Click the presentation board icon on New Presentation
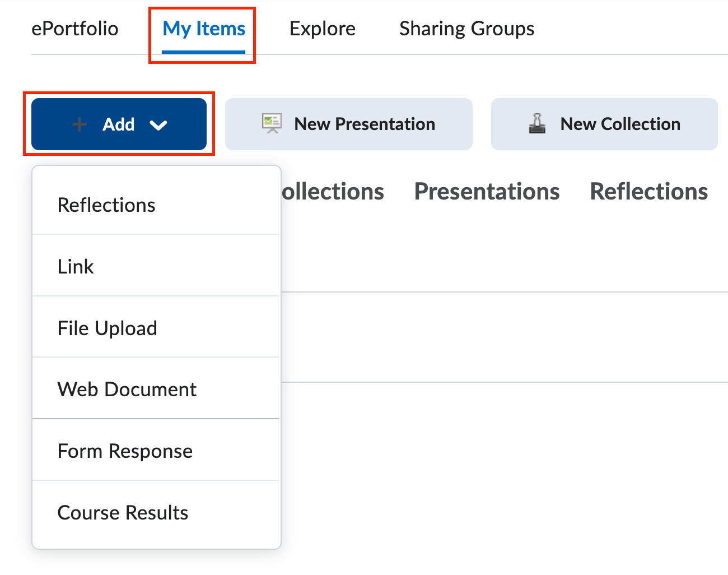Screen dimensions: 728x575 point(272,123)
